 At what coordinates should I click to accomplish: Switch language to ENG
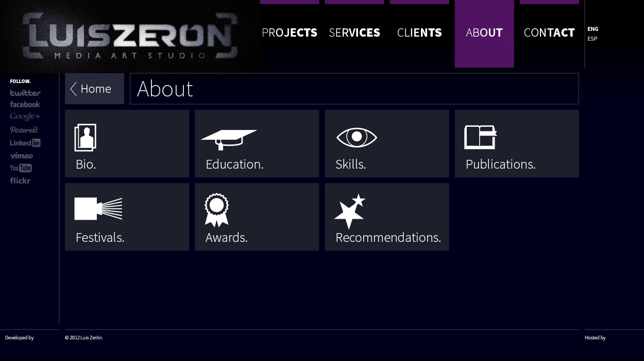(x=593, y=29)
